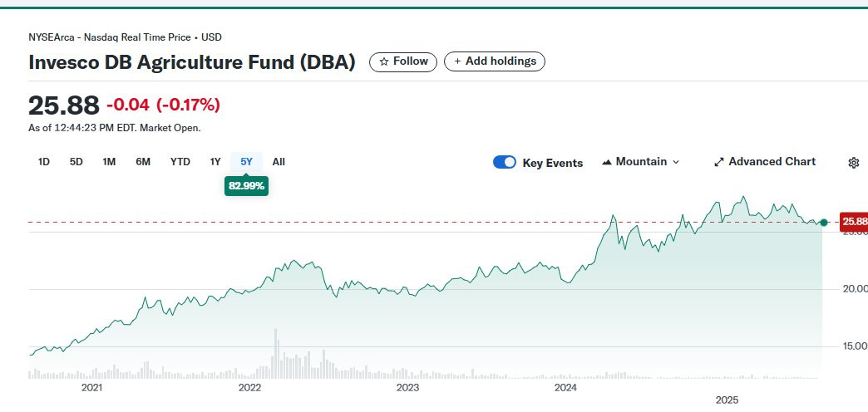Click the Advanced Chart expand arrows icon
The image size is (868, 412).
[x=719, y=162]
